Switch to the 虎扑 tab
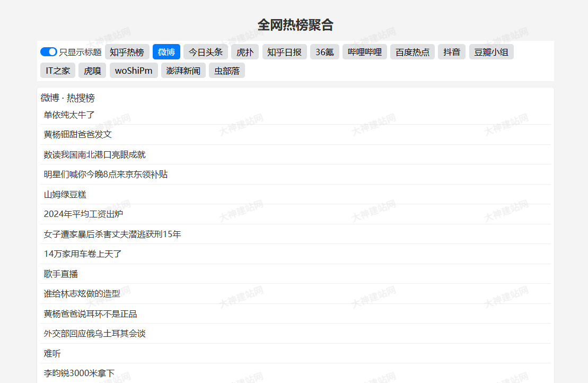588x383 pixels. 245,52
